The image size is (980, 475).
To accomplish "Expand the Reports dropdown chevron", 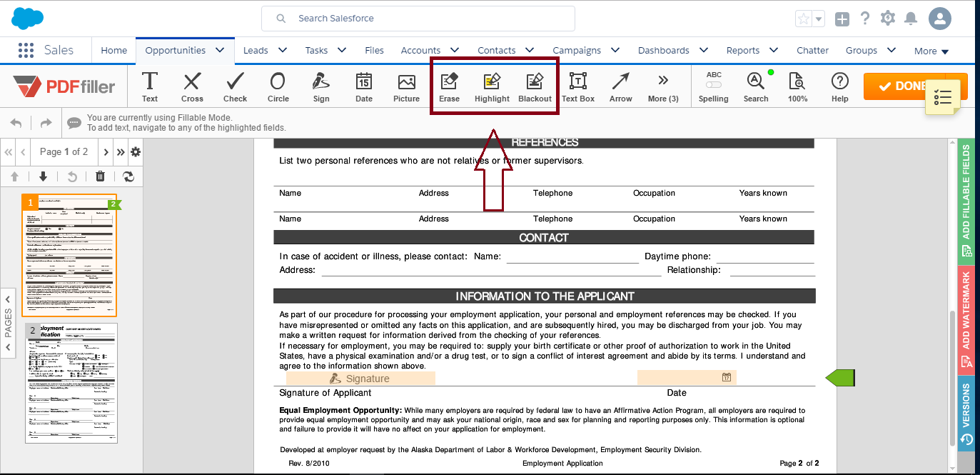I will click(774, 50).
